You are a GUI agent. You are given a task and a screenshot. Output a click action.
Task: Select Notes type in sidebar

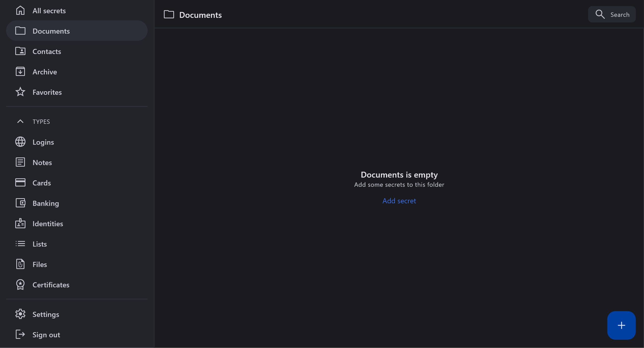click(42, 163)
